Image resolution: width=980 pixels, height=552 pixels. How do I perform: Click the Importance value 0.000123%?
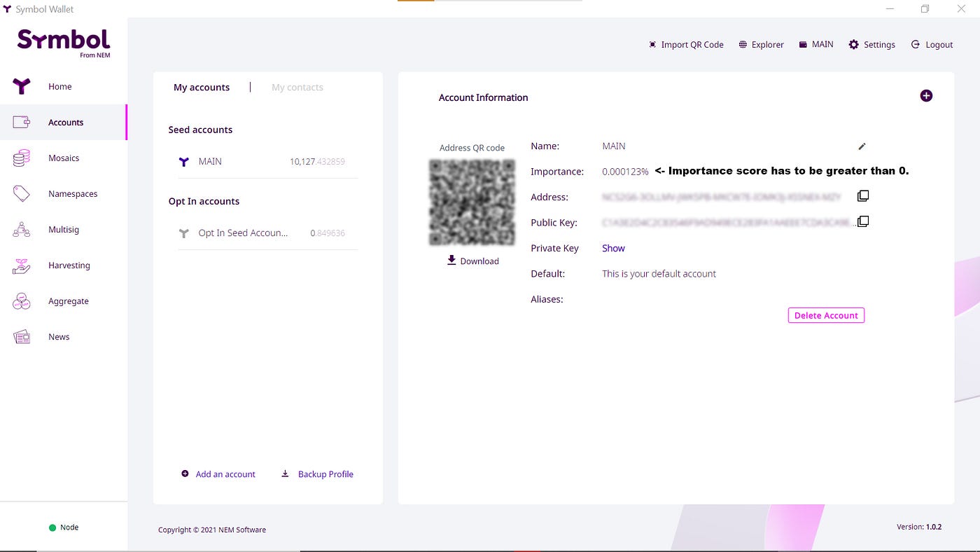(x=625, y=172)
